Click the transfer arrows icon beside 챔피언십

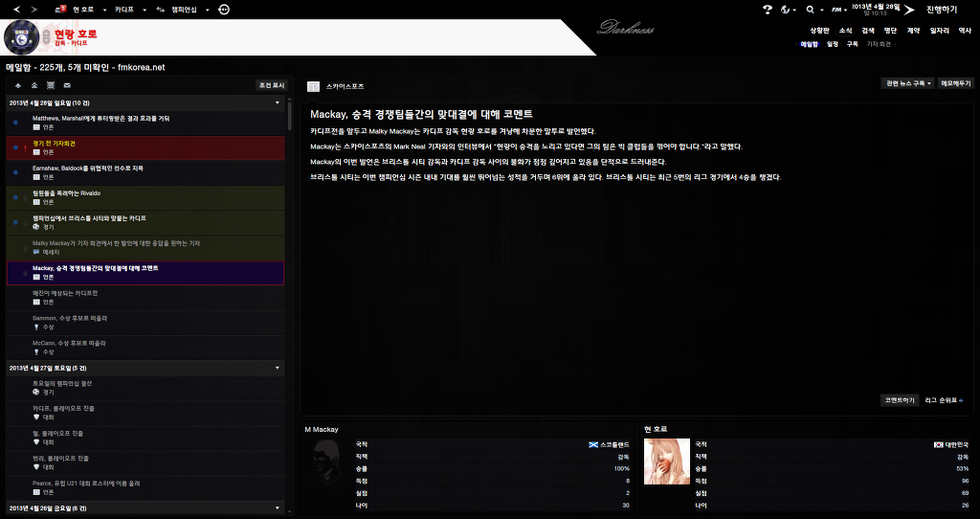(161, 10)
